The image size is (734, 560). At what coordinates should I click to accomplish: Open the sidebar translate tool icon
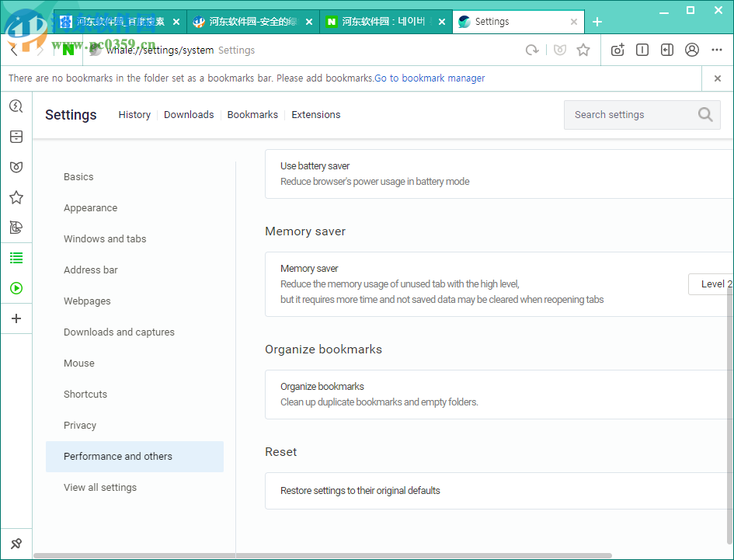pos(16,228)
